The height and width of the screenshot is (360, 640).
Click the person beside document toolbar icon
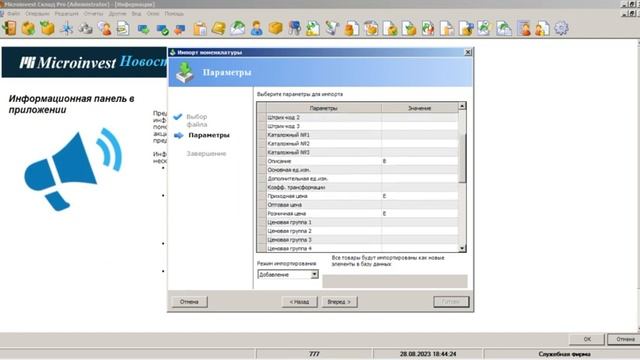542,28
